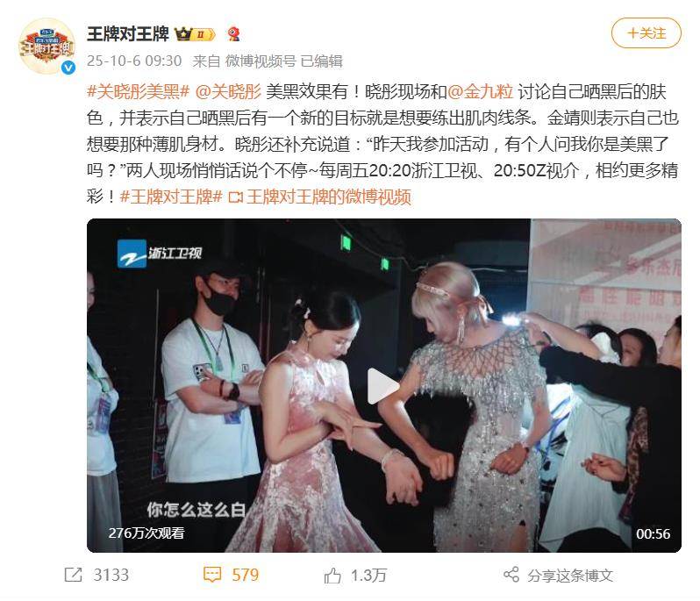
Task: Click the red mascot badge beside username
Action: click(x=233, y=34)
